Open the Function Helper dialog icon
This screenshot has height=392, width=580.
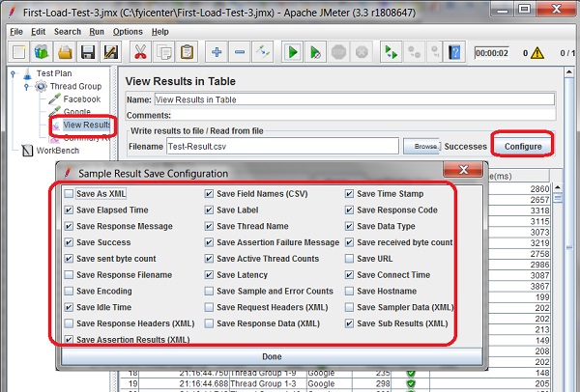pos(454,52)
